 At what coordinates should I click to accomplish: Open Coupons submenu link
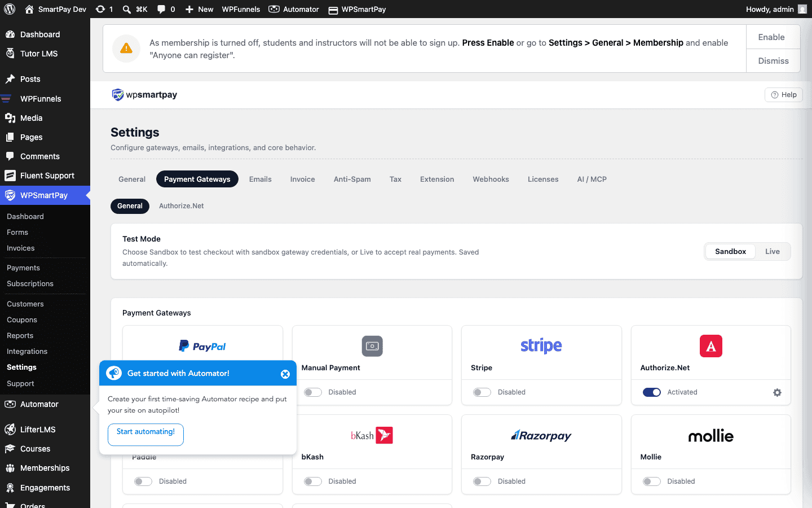pyautogui.click(x=22, y=319)
